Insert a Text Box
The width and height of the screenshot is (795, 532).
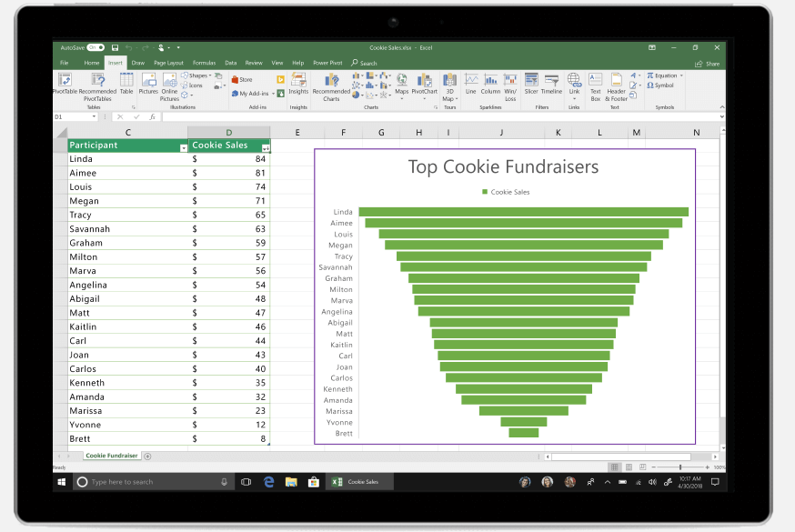click(595, 86)
